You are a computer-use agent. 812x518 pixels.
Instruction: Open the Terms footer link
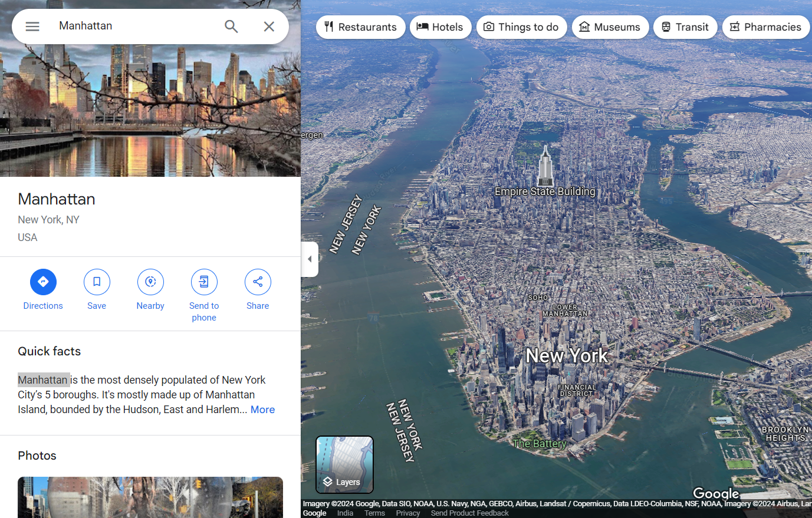(x=374, y=513)
